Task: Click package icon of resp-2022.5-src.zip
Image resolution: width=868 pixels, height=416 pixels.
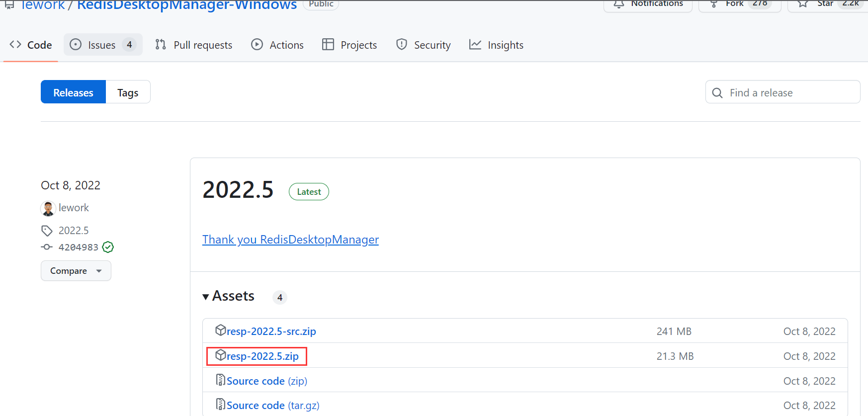Action: (x=220, y=330)
